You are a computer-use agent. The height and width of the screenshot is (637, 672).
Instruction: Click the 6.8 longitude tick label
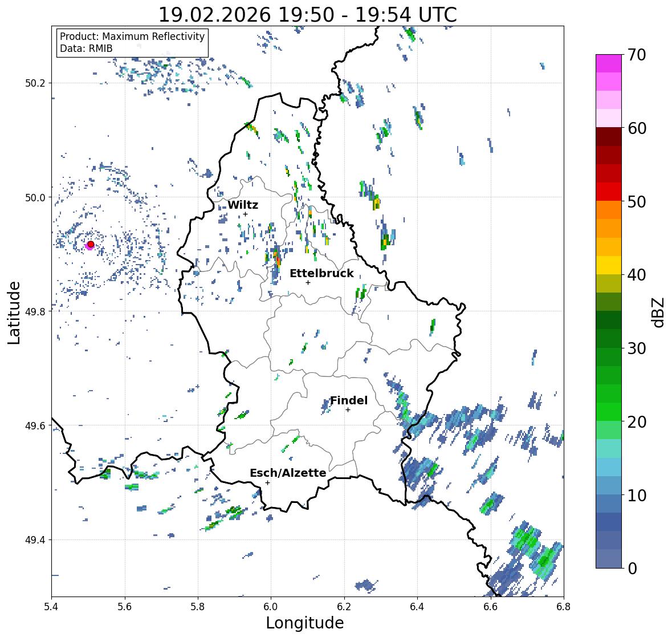pos(564,606)
